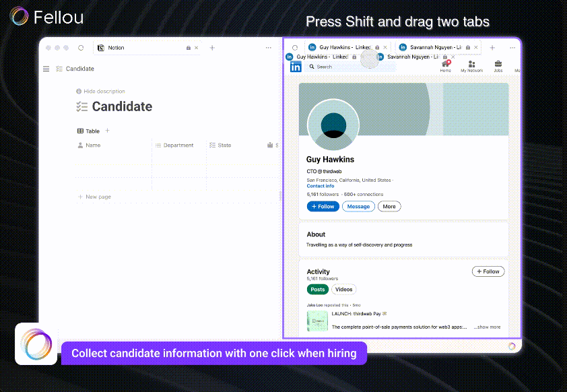The height and width of the screenshot is (392, 567).
Task: Open the More options on Guy Hawkins profile
Action: coord(389,206)
